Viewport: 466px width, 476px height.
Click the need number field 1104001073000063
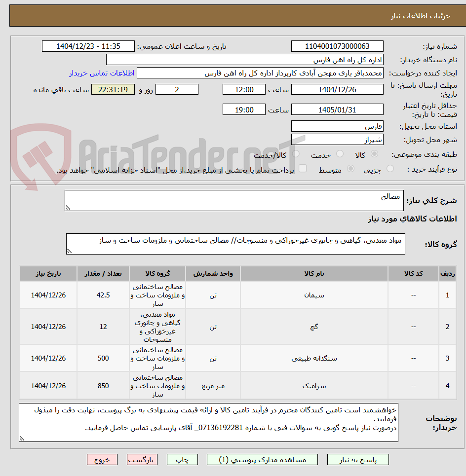click(337, 46)
